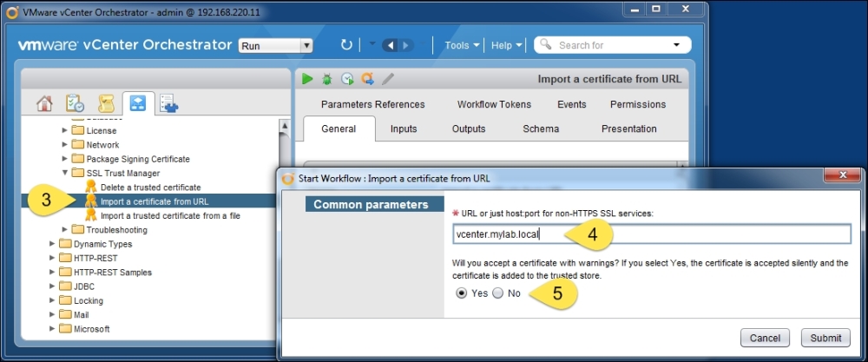Select the Yes radio button
868x362 pixels.
coord(462,293)
